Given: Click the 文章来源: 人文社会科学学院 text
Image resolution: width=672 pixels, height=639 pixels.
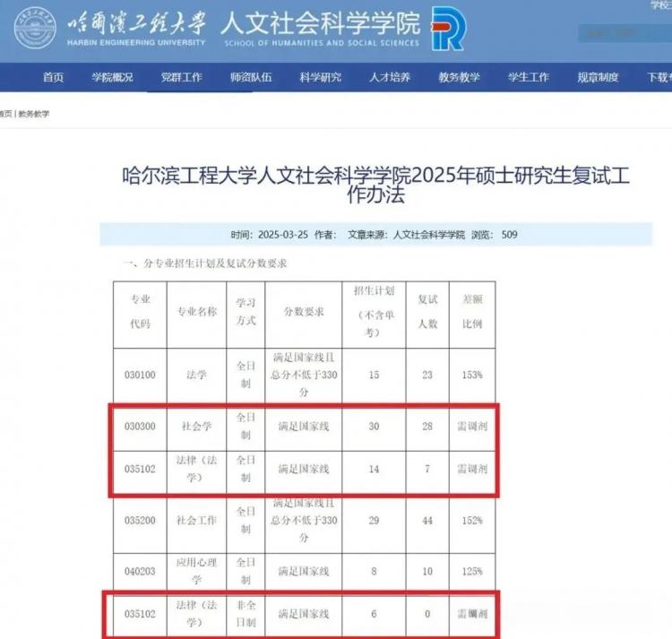Looking at the screenshot, I should click(406, 235).
